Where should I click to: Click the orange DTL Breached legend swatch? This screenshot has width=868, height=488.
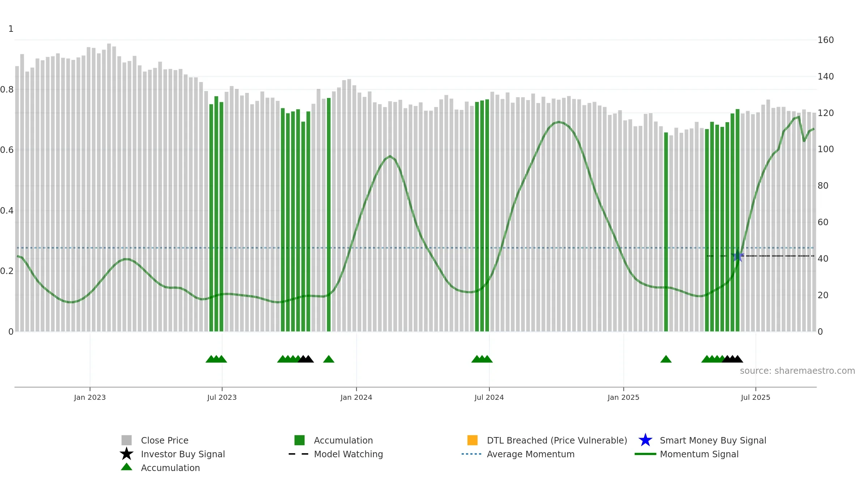tap(472, 440)
